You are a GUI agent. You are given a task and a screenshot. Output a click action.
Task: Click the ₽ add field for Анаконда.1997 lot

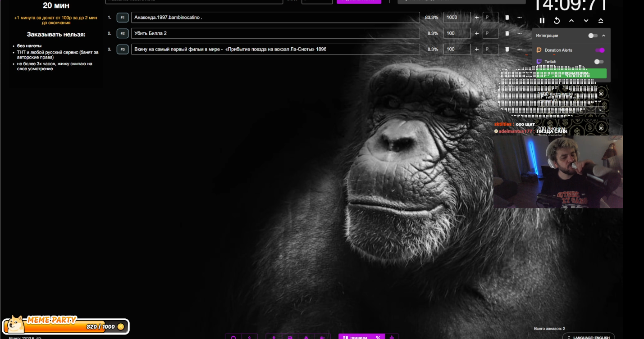(x=490, y=18)
